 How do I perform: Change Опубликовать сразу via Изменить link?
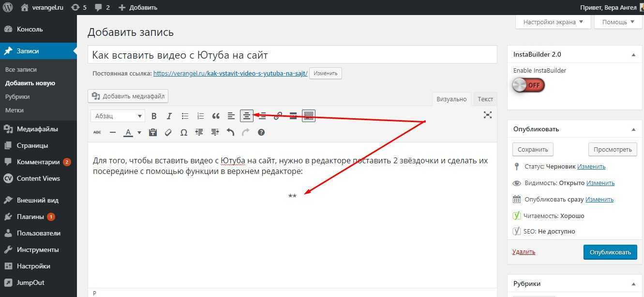click(599, 199)
